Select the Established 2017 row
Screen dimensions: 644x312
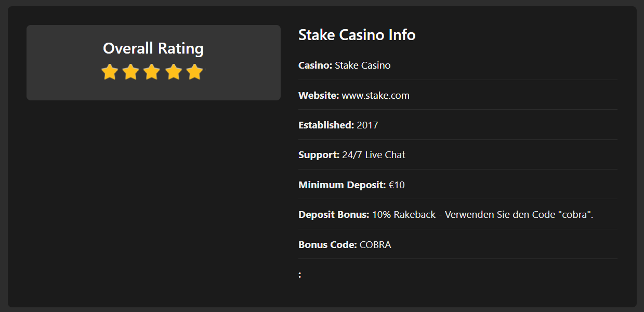[458, 125]
